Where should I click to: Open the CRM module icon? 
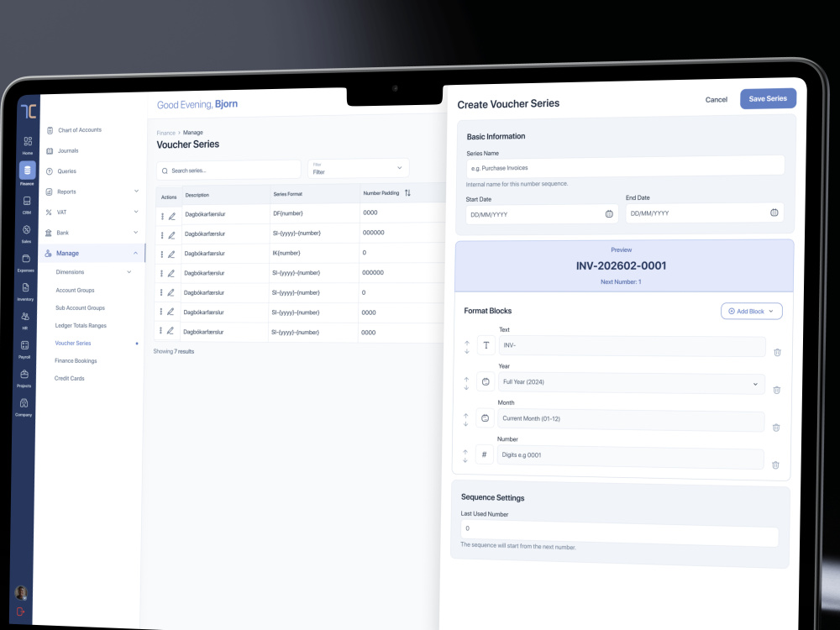[x=27, y=203]
